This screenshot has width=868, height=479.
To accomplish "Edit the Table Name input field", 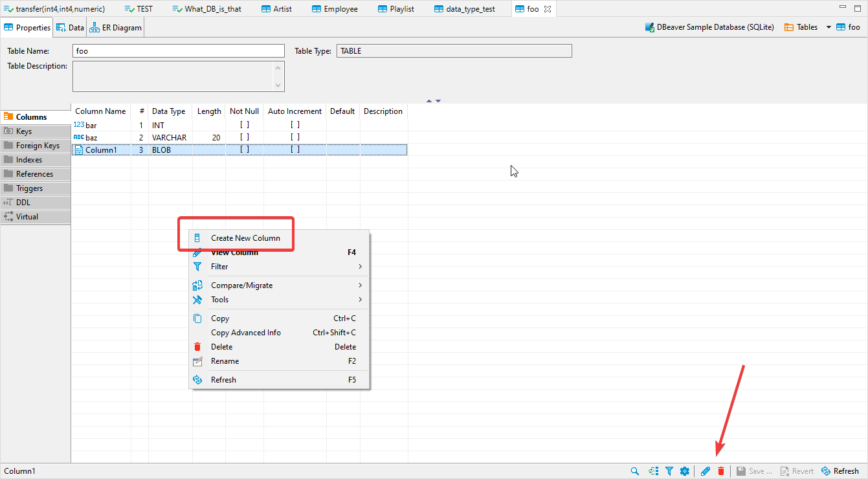I will tap(178, 50).
